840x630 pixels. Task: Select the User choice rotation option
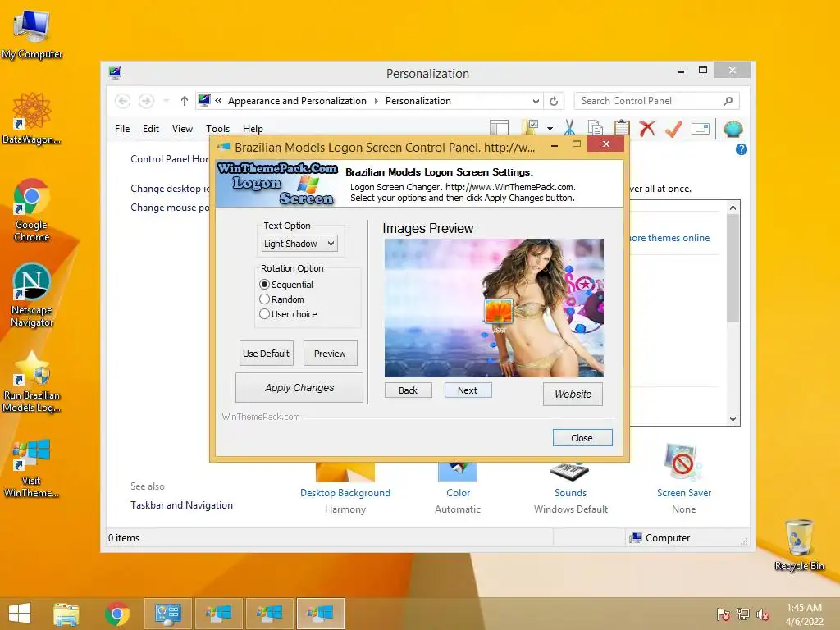288,314
